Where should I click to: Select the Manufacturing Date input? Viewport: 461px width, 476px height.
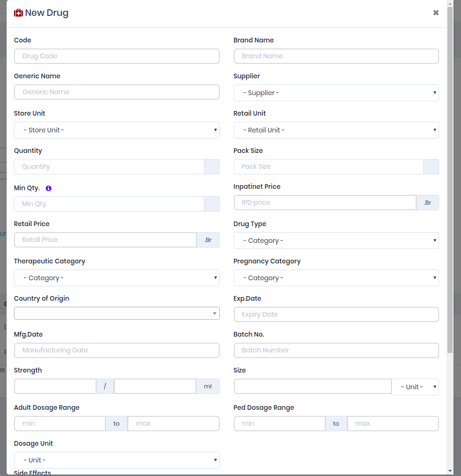point(117,350)
